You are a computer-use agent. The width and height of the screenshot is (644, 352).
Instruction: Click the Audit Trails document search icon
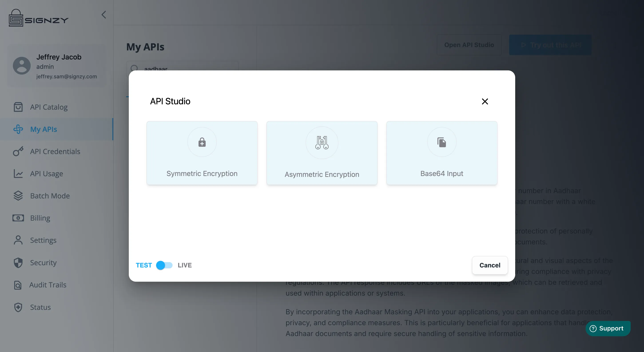click(x=18, y=285)
